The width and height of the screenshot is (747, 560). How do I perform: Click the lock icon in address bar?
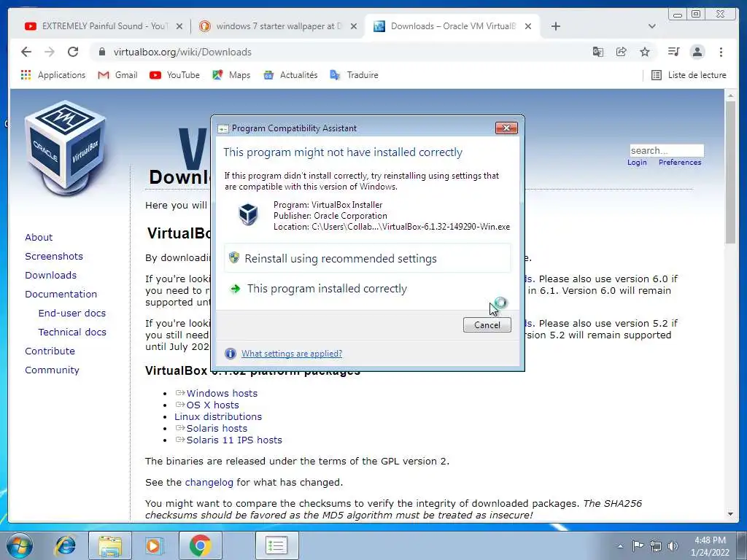click(101, 52)
